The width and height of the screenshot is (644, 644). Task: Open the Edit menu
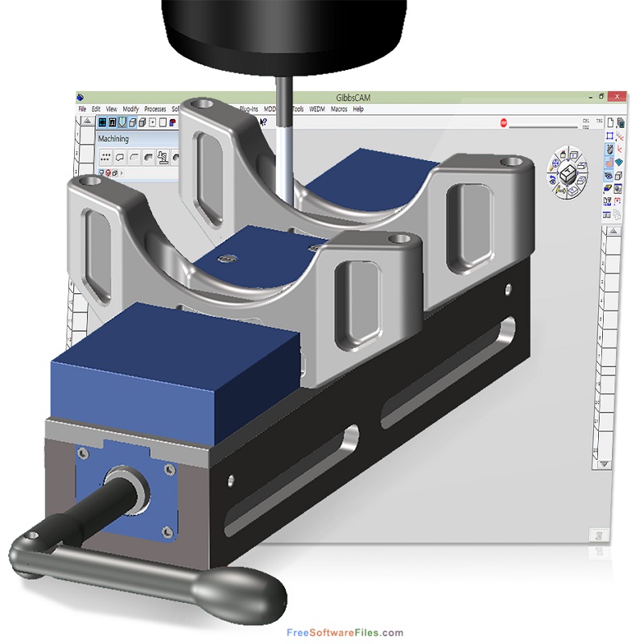[x=96, y=109]
